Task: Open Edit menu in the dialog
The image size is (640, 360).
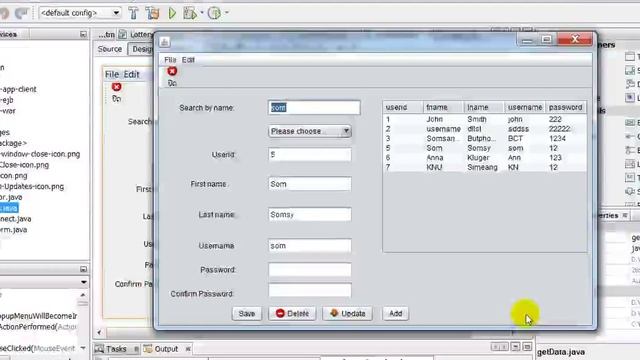Action: tap(188, 60)
